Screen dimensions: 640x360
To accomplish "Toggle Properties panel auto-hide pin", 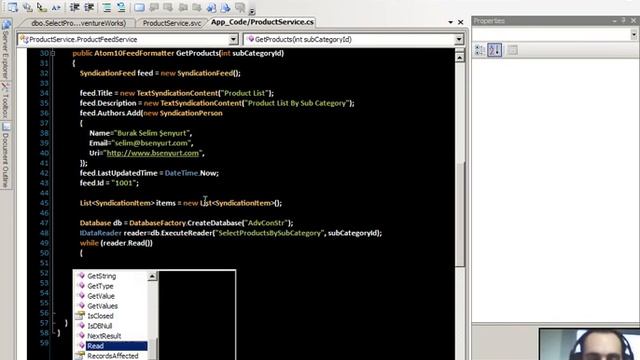I will [x=623, y=20].
